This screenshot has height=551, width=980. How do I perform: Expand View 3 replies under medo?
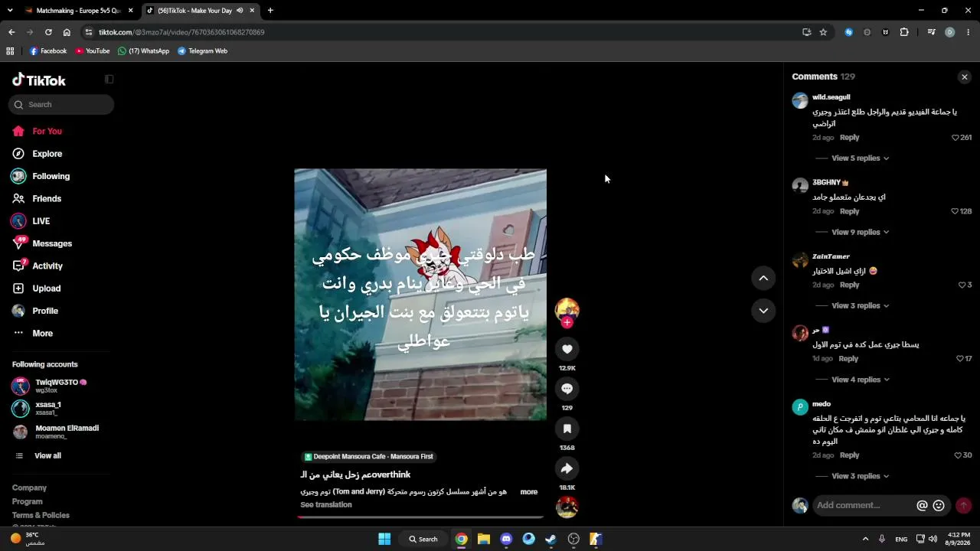pos(861,476)
